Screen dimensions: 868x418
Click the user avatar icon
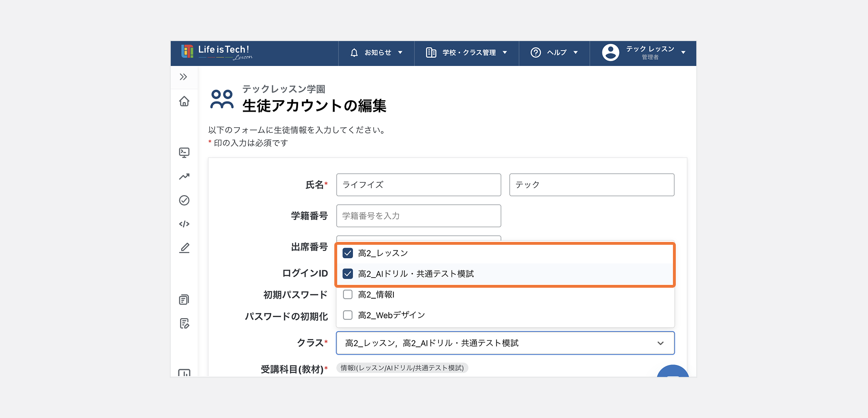[610, 52]
